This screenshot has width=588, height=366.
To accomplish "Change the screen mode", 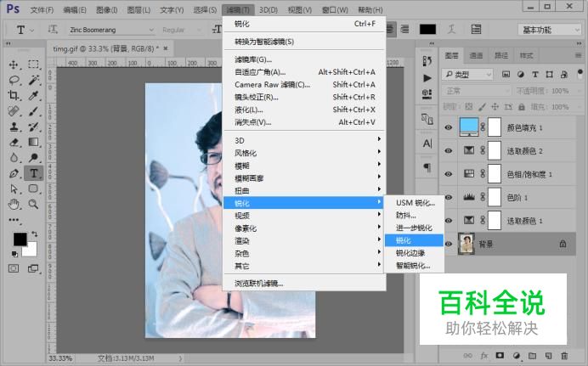I will click(33, 268).
